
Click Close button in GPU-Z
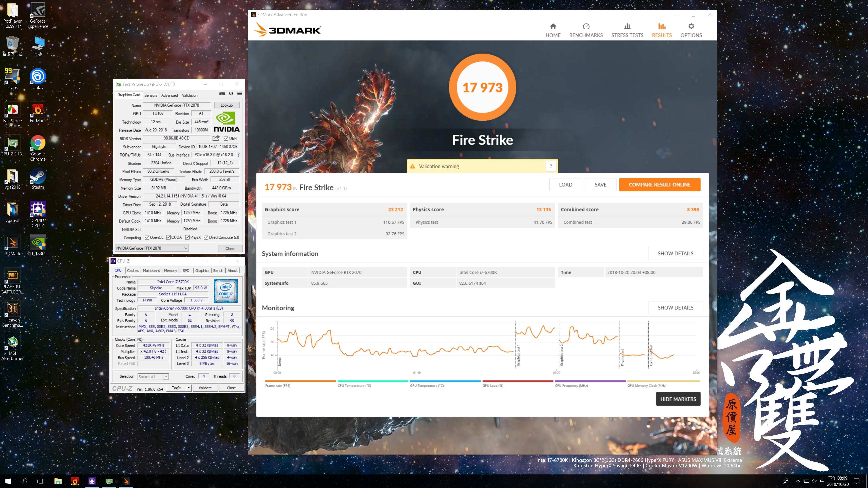[230, 249]
